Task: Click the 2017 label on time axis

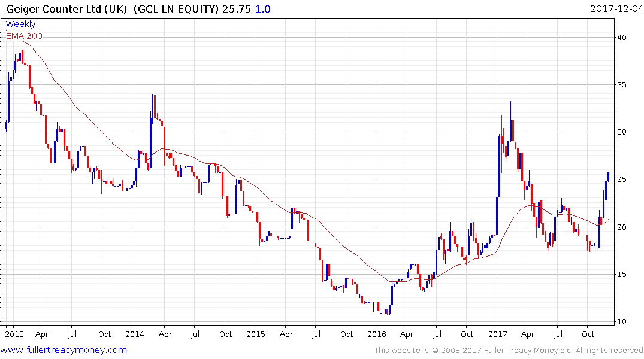Action: [497, 334]
